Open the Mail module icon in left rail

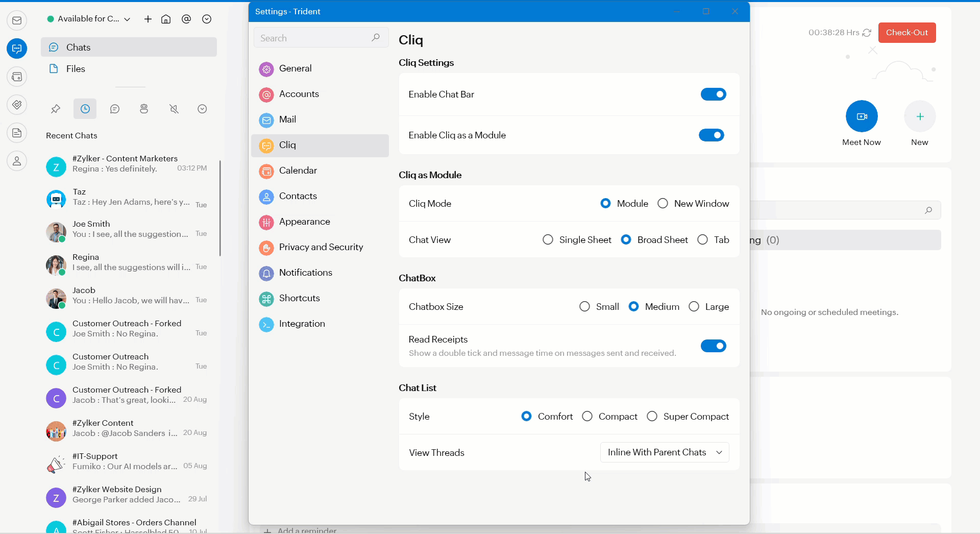(x=17, y=20)
